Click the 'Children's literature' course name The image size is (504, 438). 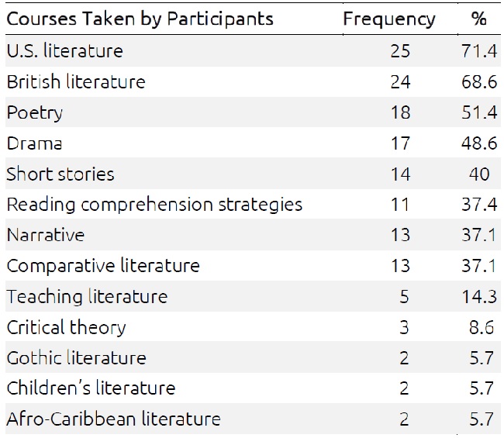click(91, 388)
